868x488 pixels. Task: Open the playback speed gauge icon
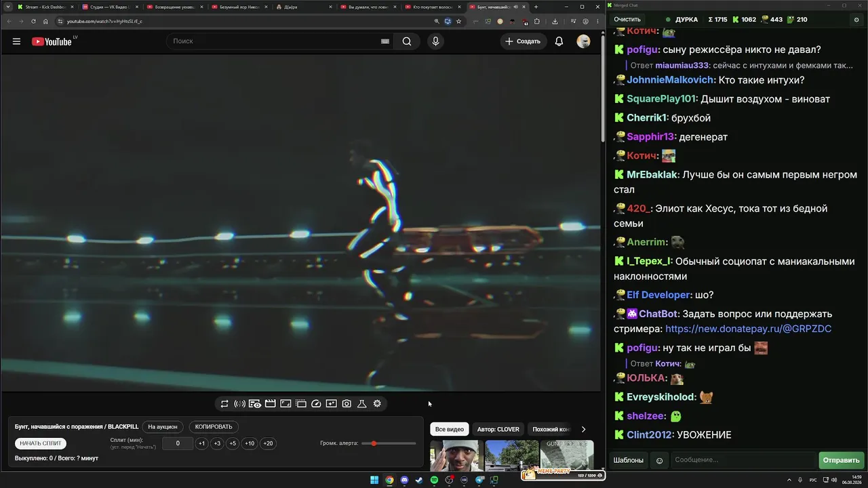(x=316, y=404)
